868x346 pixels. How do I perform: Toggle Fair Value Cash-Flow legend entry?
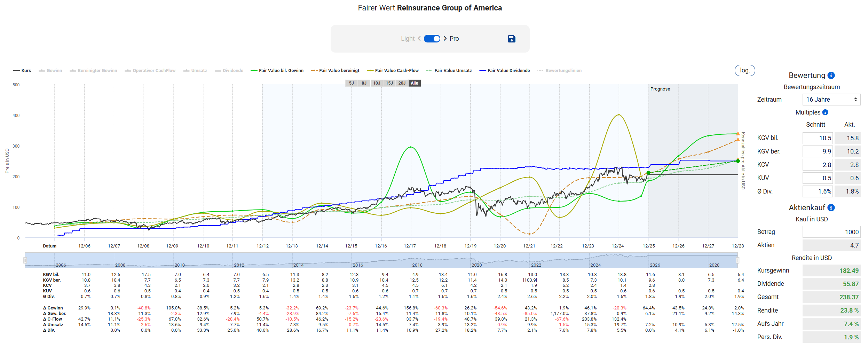click(393, 71)
